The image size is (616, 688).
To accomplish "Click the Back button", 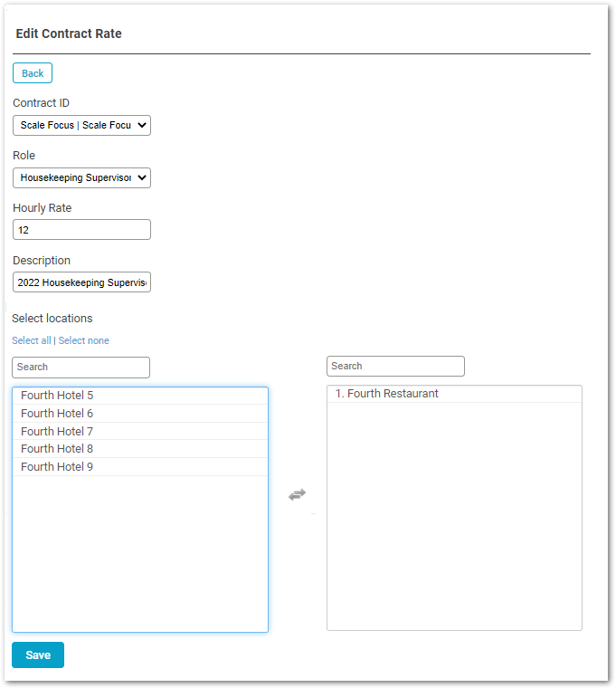I will [x=33, y=73].
